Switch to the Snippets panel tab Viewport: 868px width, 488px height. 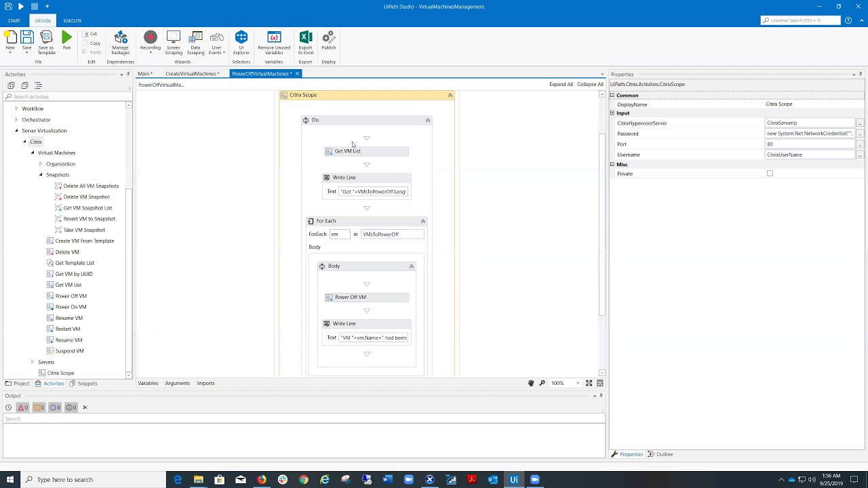coord(83,384)
